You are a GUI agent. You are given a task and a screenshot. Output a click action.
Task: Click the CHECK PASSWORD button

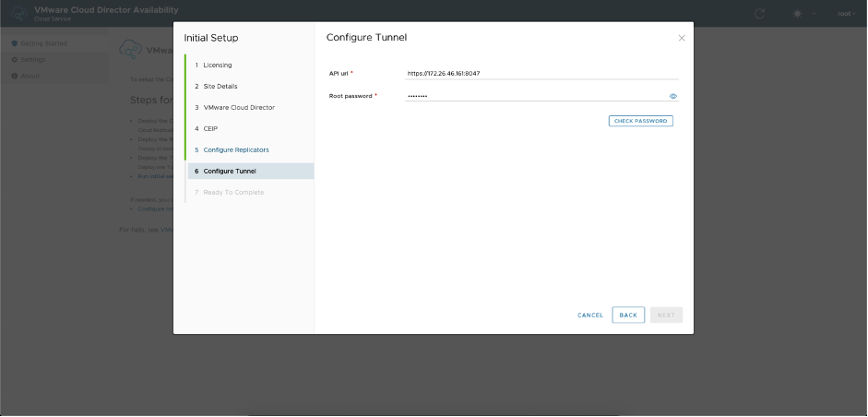pos(640,121)
